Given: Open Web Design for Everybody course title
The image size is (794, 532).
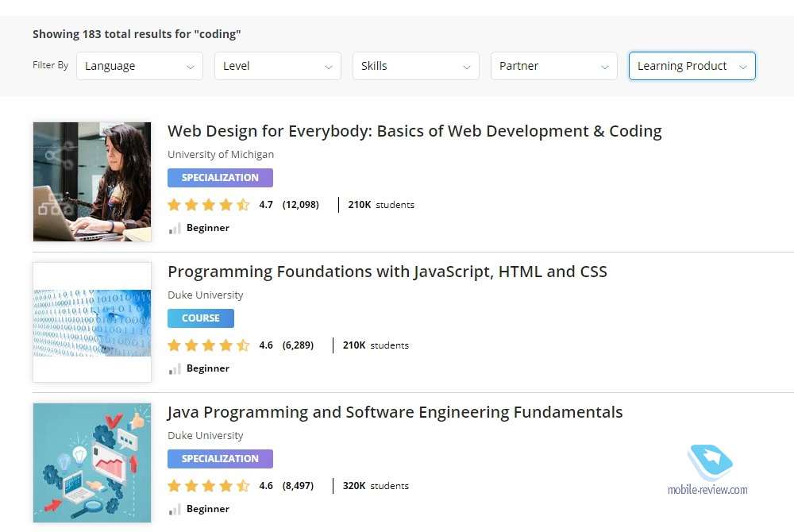Looking at the screenshot, I should [414, 131].
